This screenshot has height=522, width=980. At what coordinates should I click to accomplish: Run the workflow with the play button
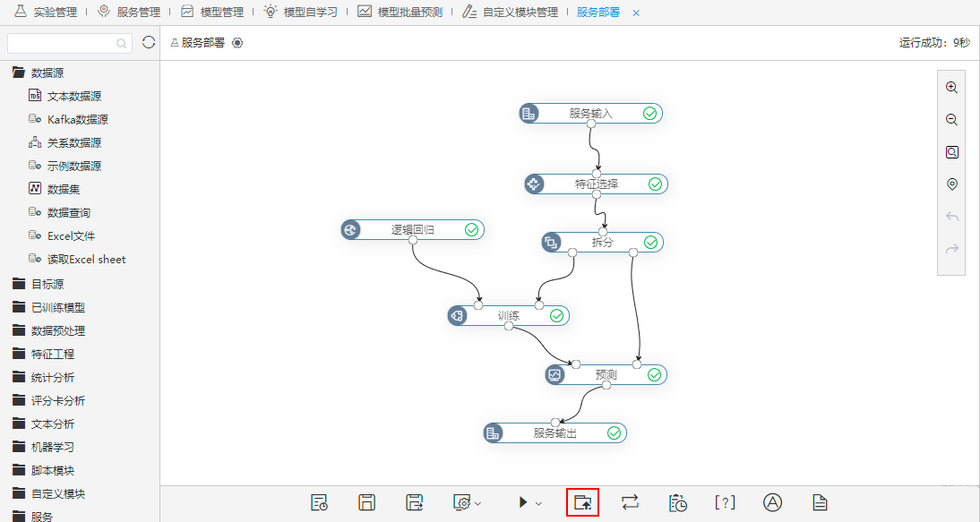pyautogui.click(x=523, y=502)
